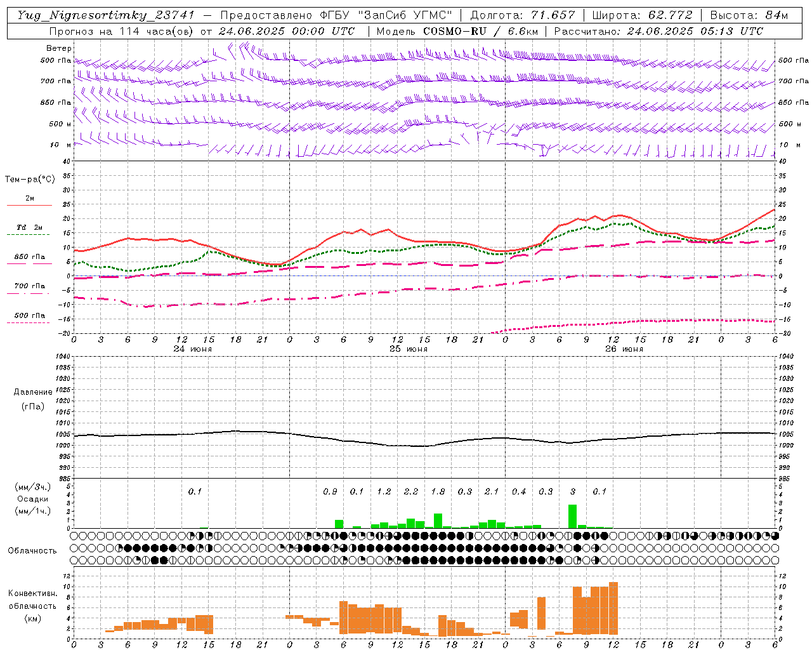
Task: Click the precipitation value 2.1
Action: [x=492, y=491]
